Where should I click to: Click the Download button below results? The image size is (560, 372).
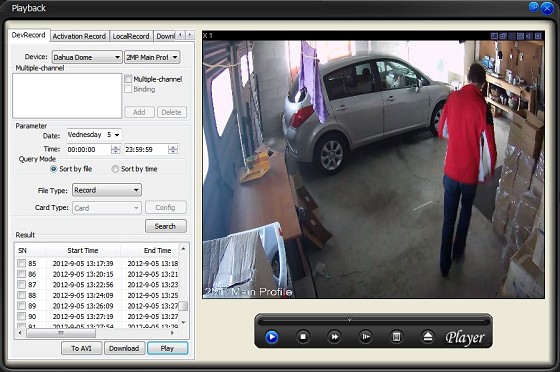point(124,348)
